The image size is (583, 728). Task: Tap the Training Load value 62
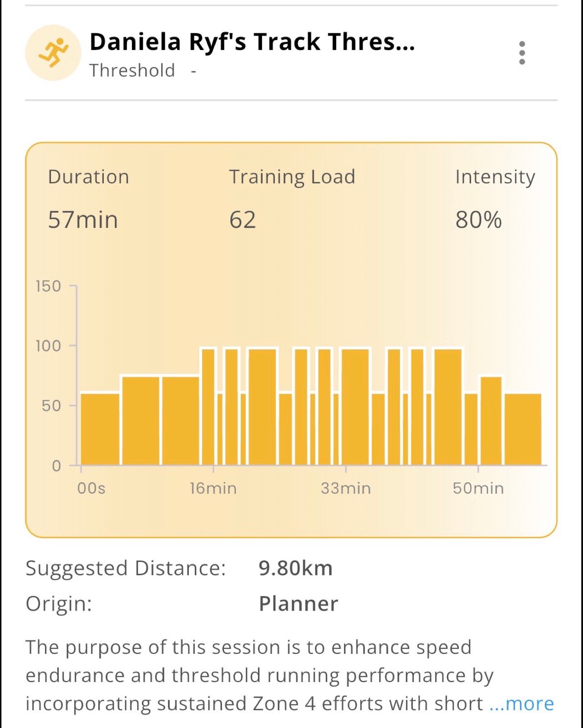click(243, 220)
